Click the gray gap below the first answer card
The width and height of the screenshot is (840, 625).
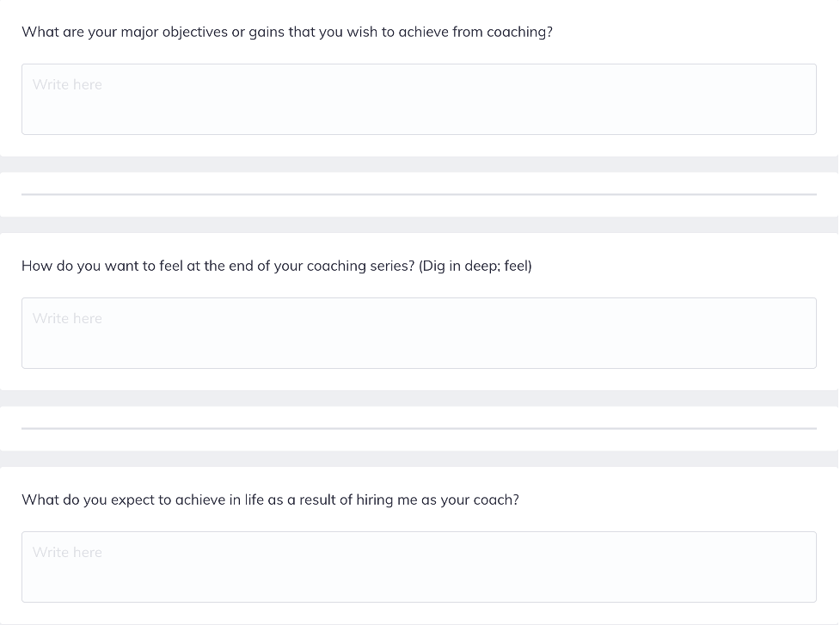[419, 164]
